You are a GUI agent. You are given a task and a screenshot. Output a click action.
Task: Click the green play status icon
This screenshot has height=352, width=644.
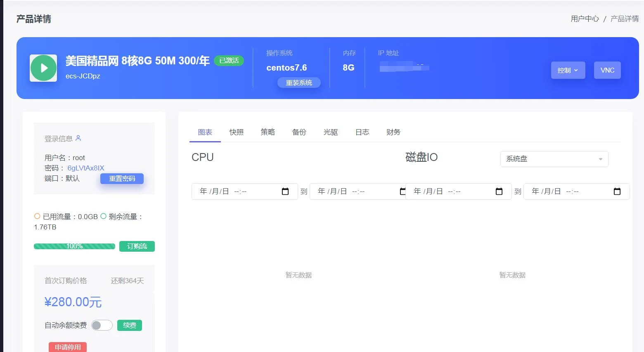point(43,68)
